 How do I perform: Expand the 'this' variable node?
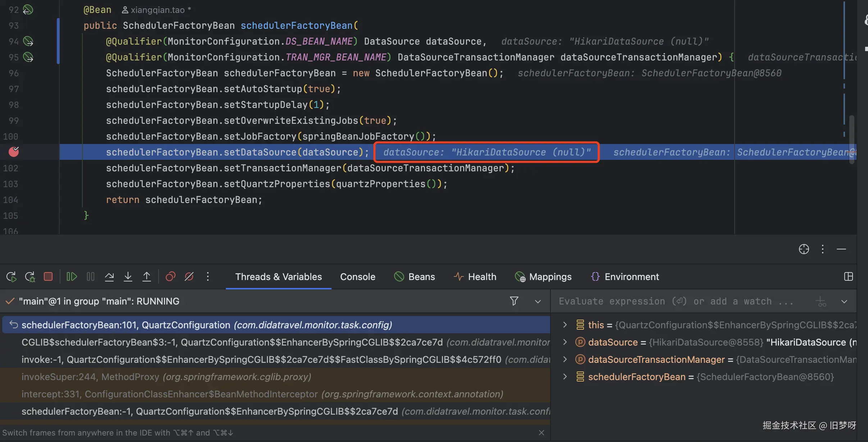pos(565,325)
